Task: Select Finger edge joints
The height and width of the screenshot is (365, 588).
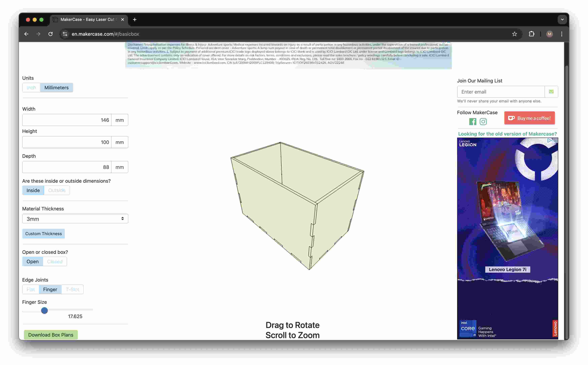Action: point(50,289)
